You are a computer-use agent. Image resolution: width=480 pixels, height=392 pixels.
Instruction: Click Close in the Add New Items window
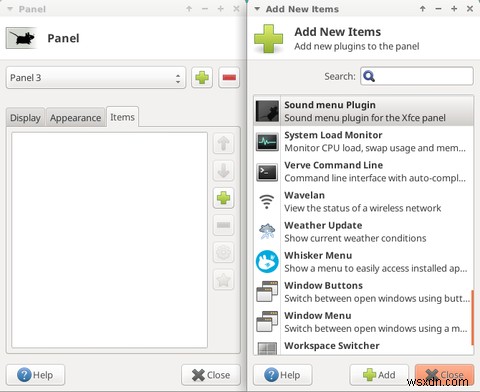coord(445,375)
